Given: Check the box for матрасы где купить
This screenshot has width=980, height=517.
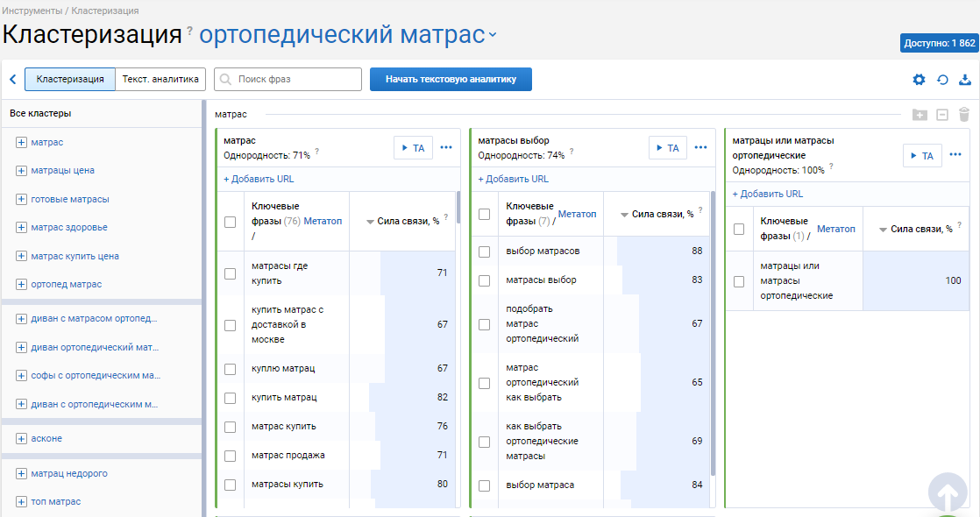Looking at the screenshot, I should point(230,273).
